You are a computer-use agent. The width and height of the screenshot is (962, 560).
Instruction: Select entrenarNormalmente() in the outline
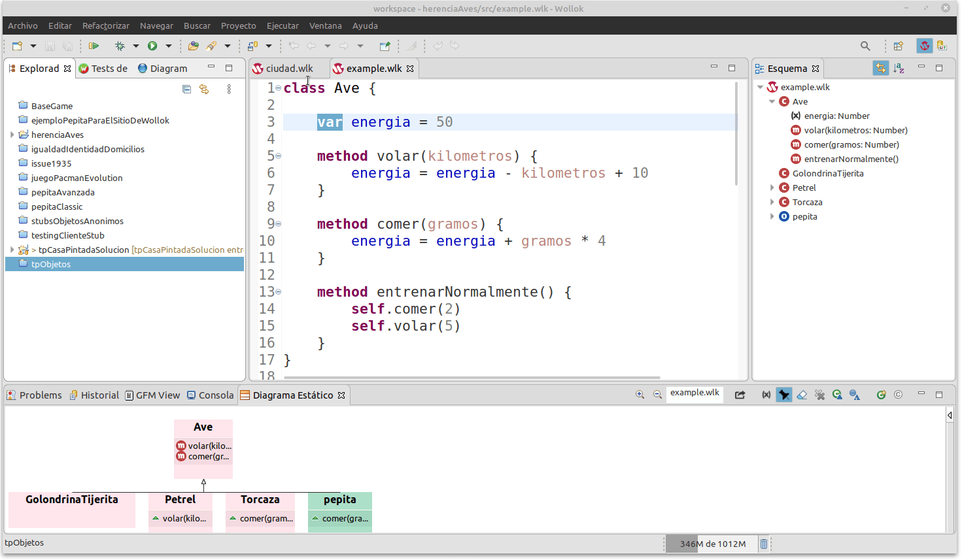point(851,159)
